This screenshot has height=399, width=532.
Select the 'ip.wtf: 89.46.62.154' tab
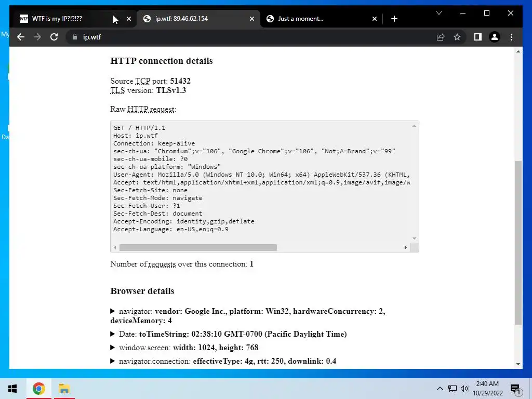click(x=198, y=19)
